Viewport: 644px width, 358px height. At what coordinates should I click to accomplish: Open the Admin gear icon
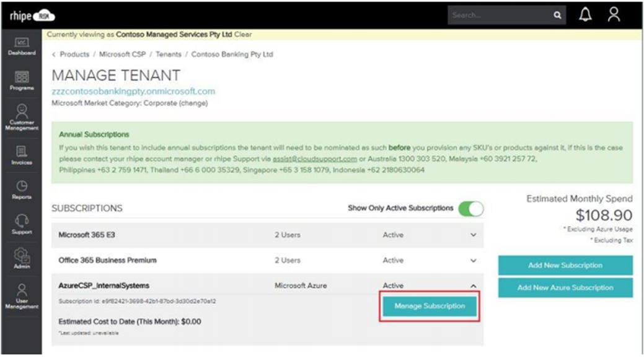coord(22,259)
